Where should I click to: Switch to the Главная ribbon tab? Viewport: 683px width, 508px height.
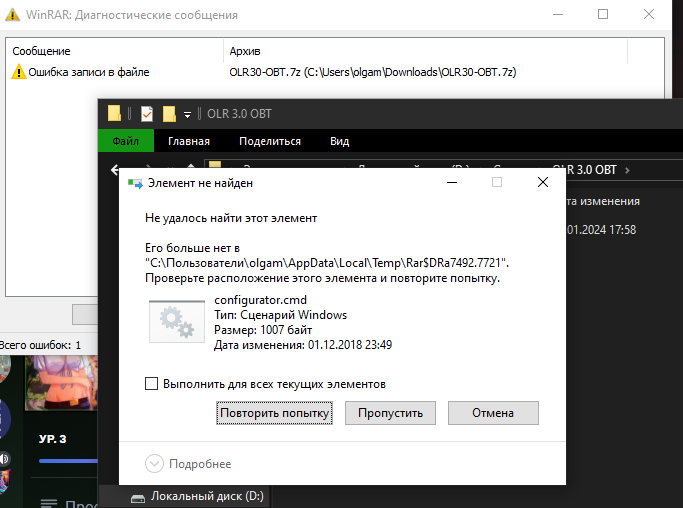tap(189, 141)
